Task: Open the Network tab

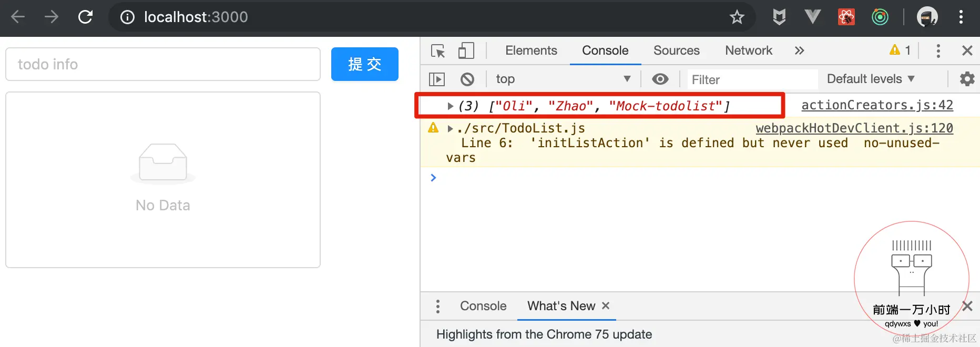Action: pos(749,50)
